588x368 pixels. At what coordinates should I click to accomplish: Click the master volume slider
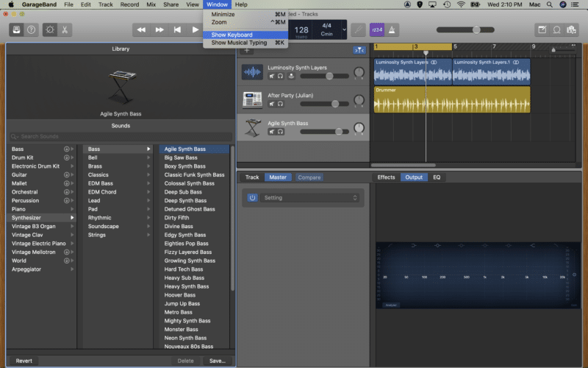click(465, 29)
